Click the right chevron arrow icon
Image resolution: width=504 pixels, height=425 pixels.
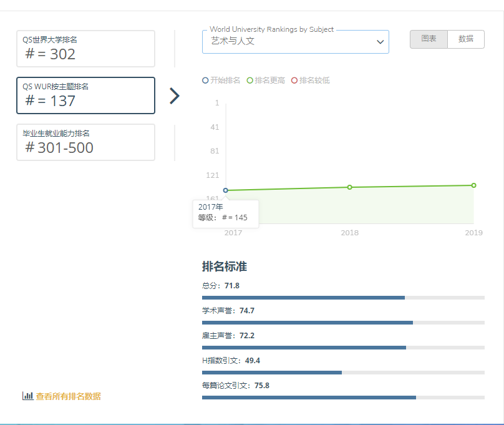tap(175, 95)
